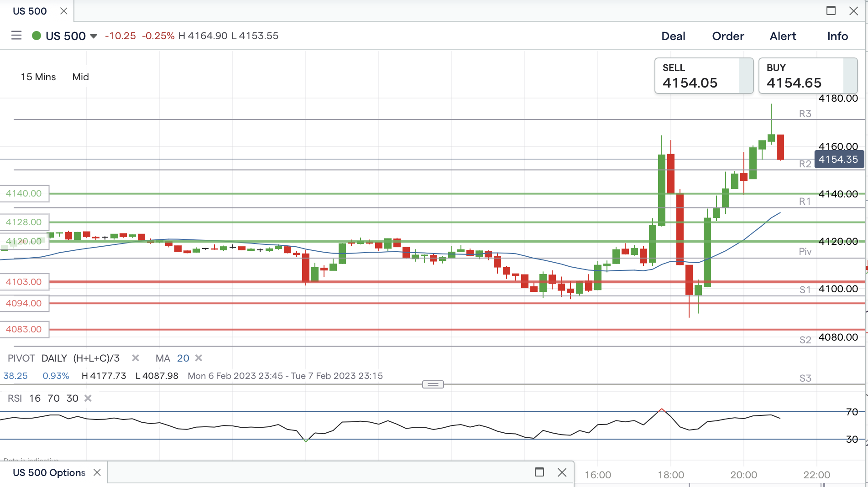
Task: Click the SELL 4154.05 button
Action: click(704, 76)
